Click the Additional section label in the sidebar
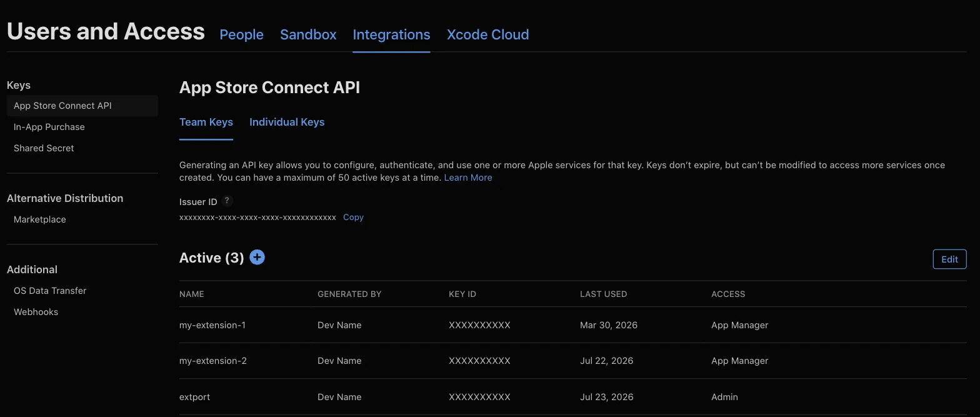This screenshot has height=417, width=980. [x=32, y=269]
